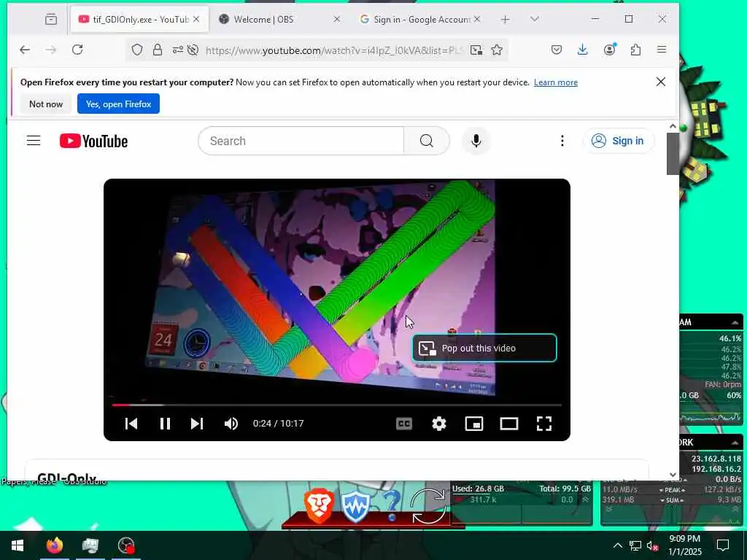Screen dimensions: 747x560
Task: Open a new browser tab
Action: (x=505, y=19)
